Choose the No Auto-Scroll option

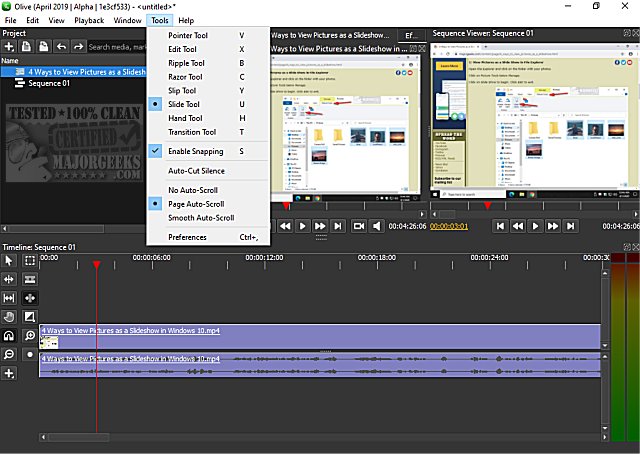pos(194,190)
